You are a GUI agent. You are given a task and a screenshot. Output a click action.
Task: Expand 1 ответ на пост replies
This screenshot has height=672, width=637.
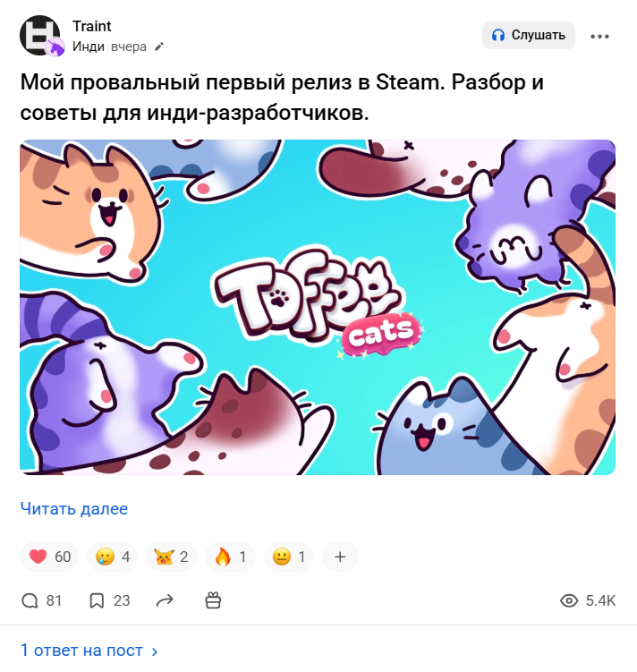89,651
